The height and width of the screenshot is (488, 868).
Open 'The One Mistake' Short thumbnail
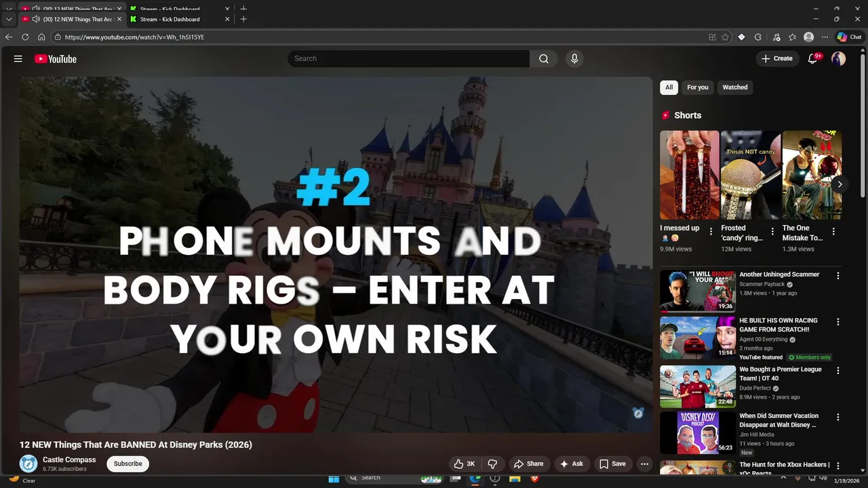click(x=812, y=175)
